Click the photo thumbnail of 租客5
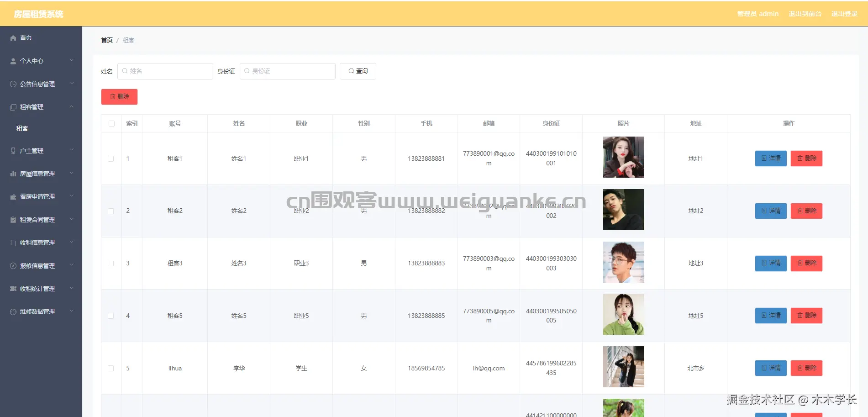The image size is (868, 417). click(624, 314)
